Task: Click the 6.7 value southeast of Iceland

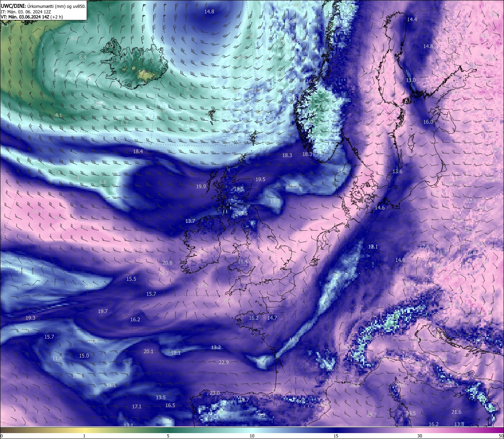Action: click(190, 89)
